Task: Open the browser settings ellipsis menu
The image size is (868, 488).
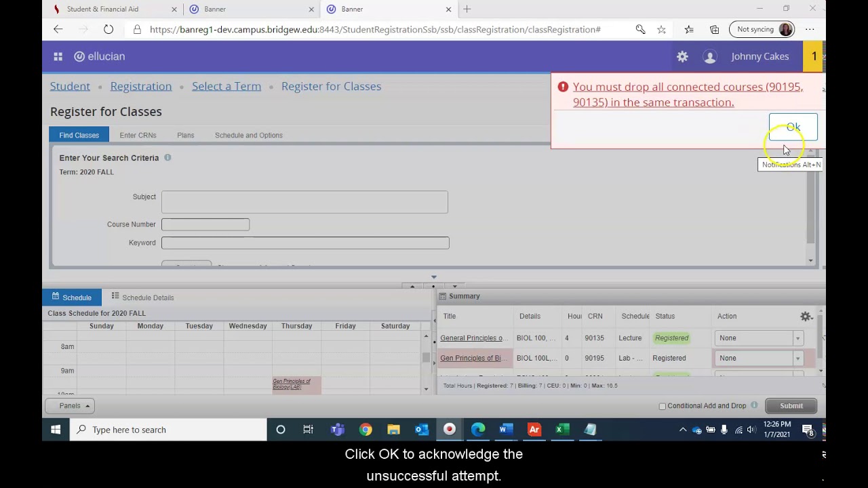Action: coord(810,29)
